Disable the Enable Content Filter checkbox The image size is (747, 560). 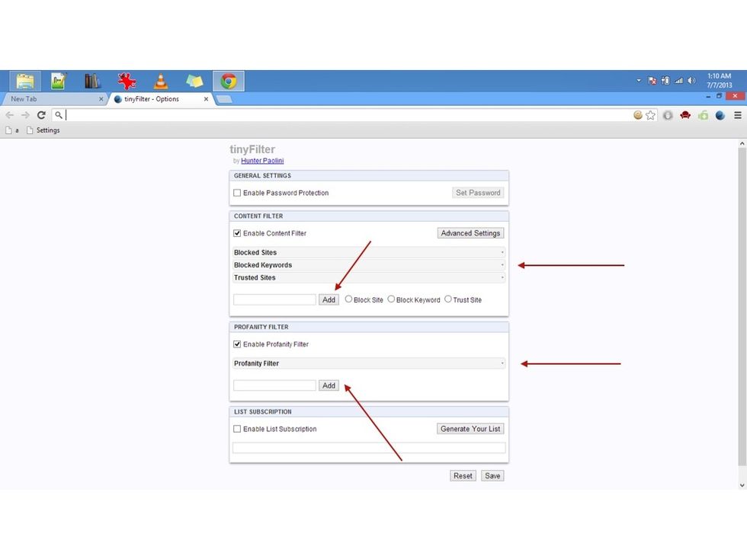pos(237,232)
